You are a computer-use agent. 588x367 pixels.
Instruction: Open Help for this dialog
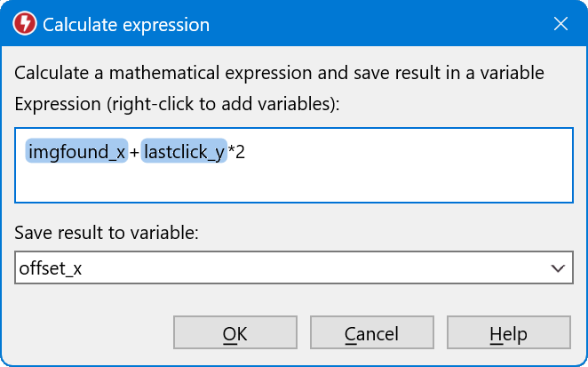point(508,334)
